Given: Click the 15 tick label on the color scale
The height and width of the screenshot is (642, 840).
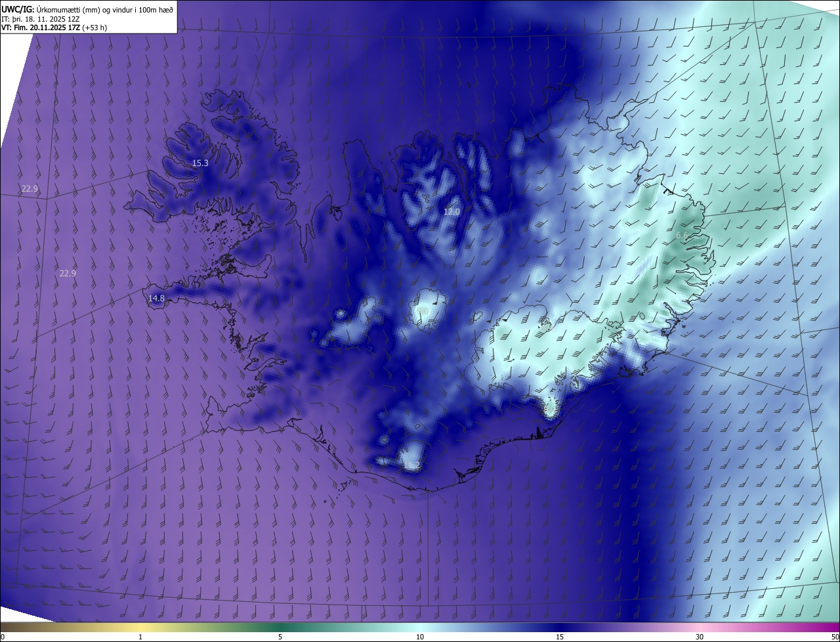Looking at the screenshot, I should coord(560,637).
